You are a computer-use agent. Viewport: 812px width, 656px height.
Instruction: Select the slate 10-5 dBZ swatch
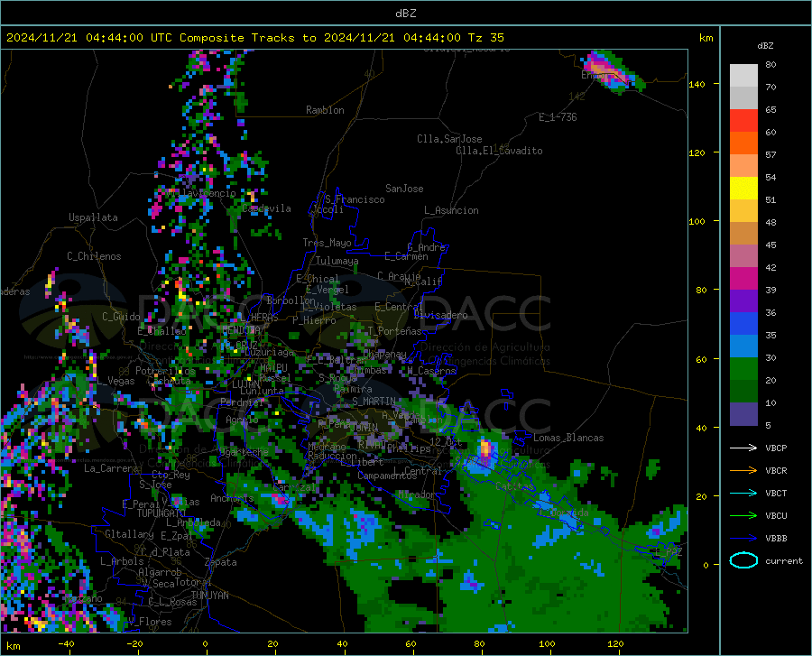coord(743,414)
